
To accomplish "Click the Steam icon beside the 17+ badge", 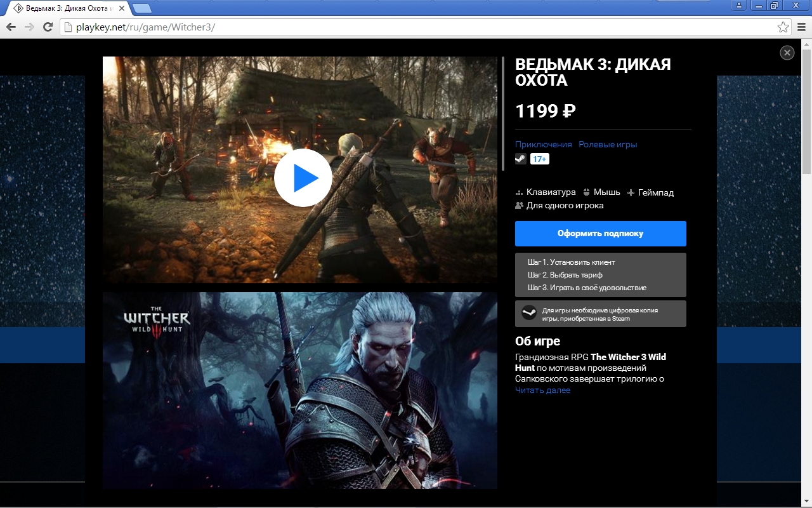I will (x=520, y=159).
